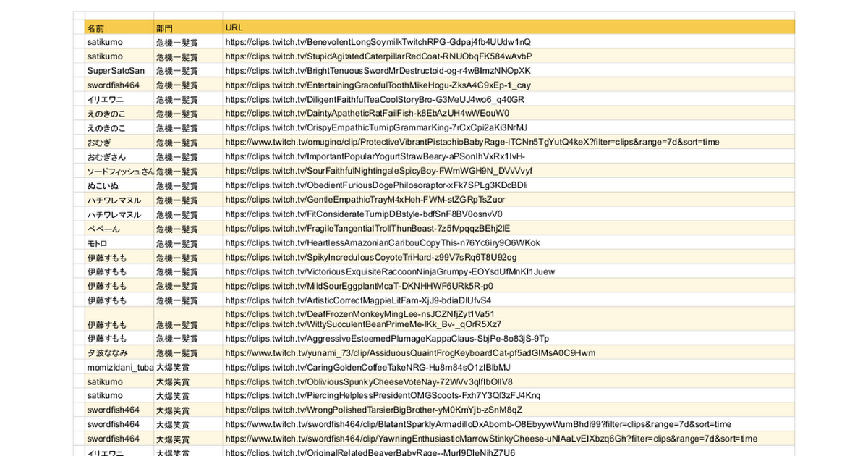Select the URL column header

509,27
